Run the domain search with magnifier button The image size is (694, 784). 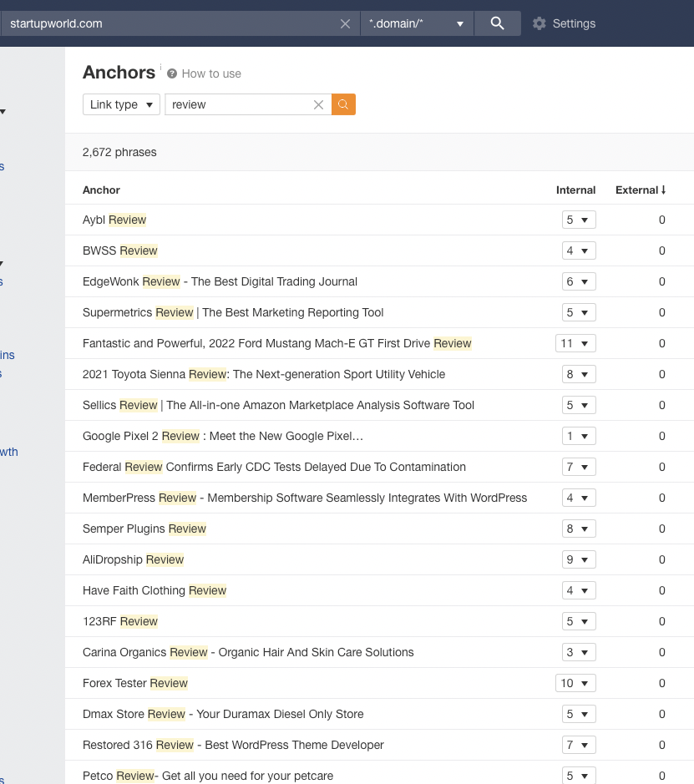(497, 23)
